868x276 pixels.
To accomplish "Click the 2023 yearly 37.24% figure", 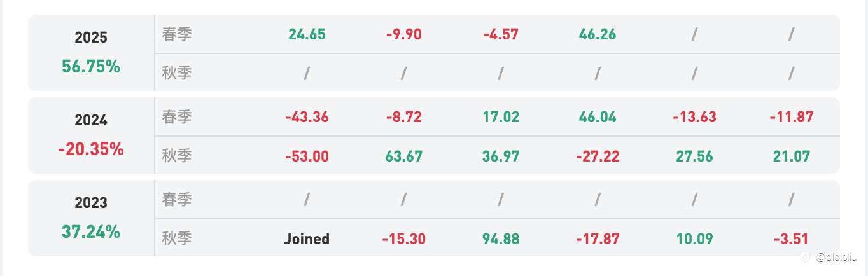I will pos(91,232).
